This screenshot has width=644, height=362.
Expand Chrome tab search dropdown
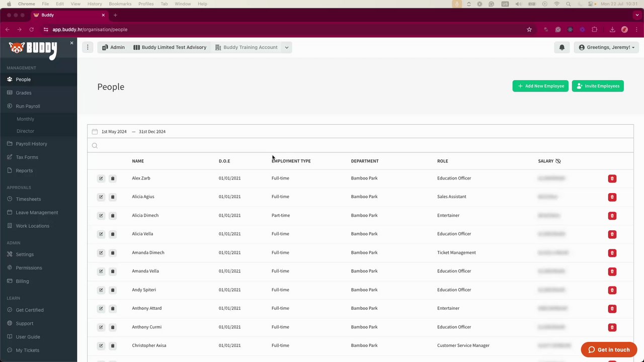(x=637, y=15)
